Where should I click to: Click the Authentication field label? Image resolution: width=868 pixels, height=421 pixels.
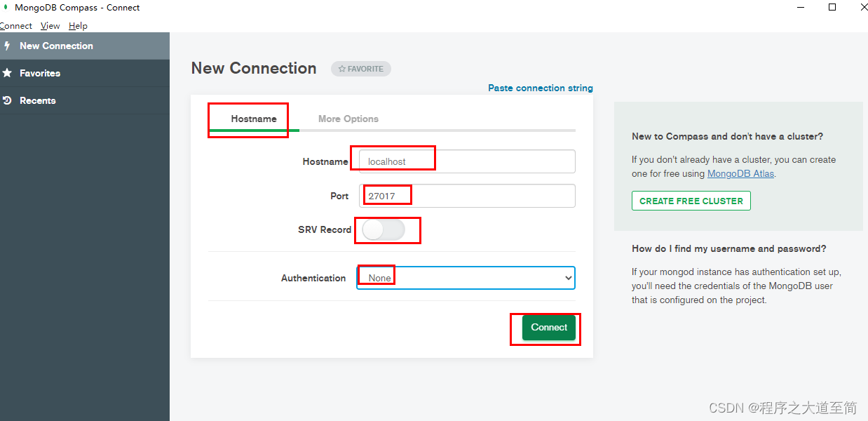tap(313, 278)
